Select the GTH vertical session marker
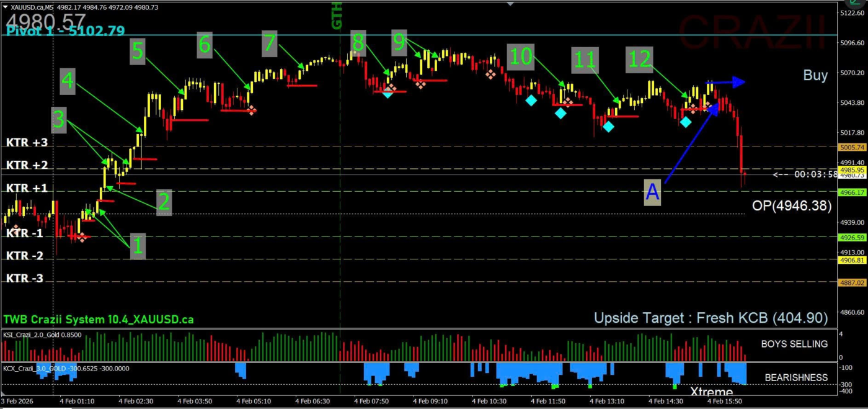 click(x=337, y=16)
